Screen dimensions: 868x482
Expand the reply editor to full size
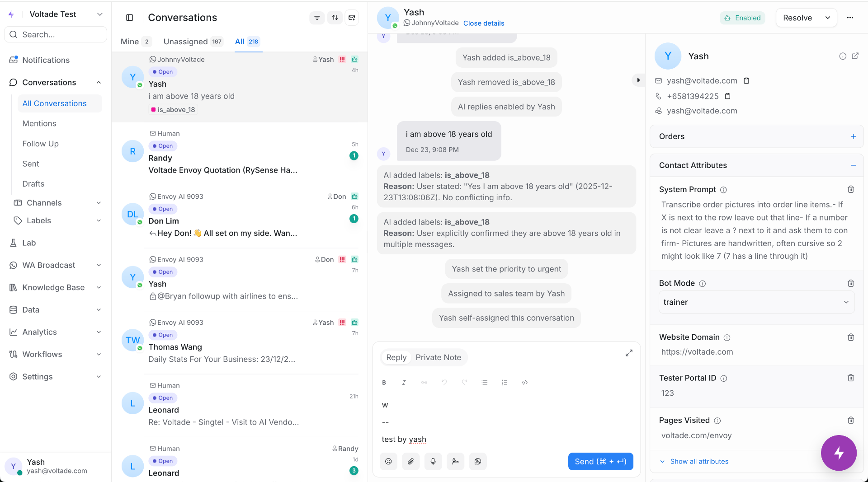[629, 353]
